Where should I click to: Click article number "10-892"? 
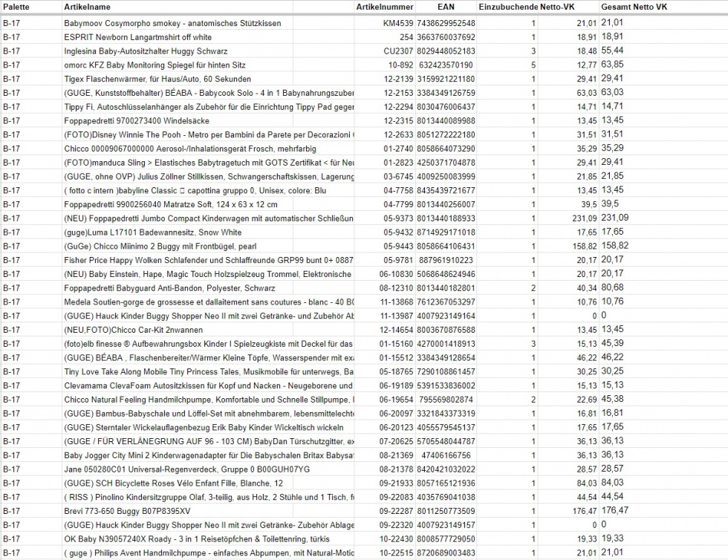pyautogui.click(x=400, y=65)
